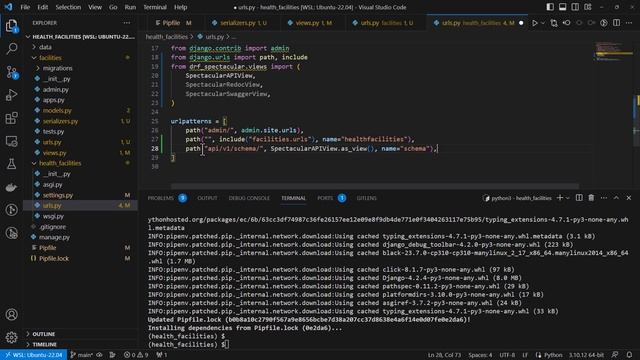Screen dimensions: 640x360
Task: Toggle primary side bar layout icon
Action: click(550, 7)
